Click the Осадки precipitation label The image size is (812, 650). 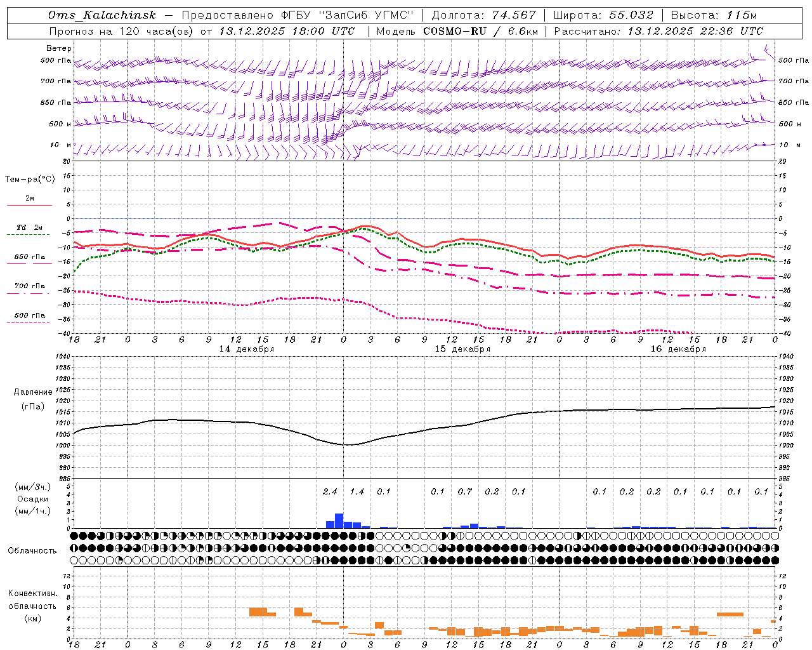pos(33,499)
